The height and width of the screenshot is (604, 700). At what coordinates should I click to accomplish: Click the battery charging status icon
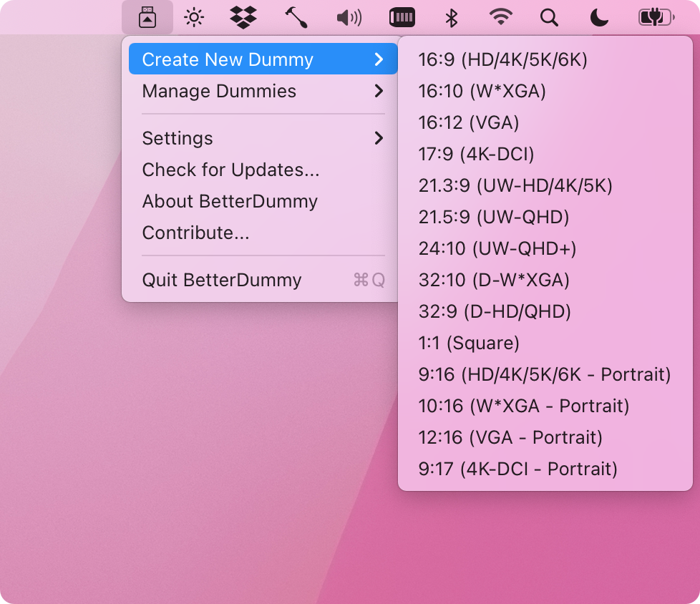(x=656, y=18)
